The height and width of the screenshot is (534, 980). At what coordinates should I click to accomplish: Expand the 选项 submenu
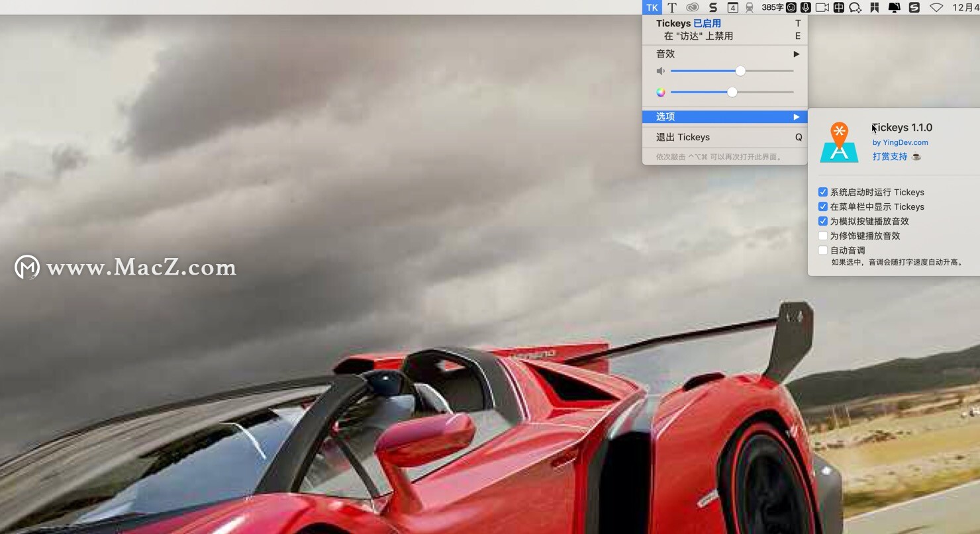click(x=724, y=116)
